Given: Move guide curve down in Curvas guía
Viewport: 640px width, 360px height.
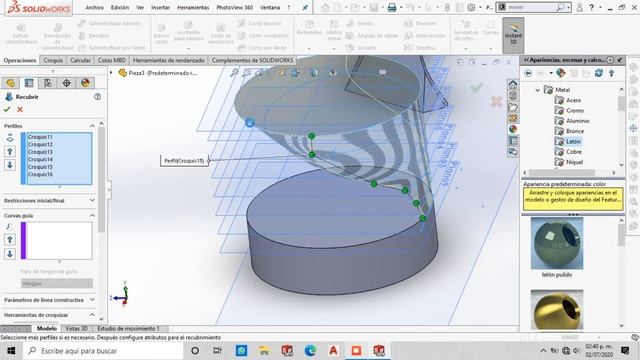Looking at the screenshot, I should tap(10, 254).
